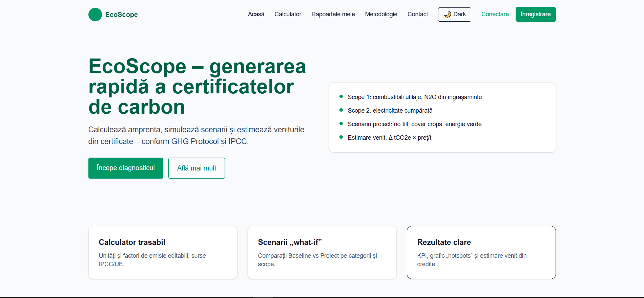Select the Scenarii what-if card

(x=322, y=252)
